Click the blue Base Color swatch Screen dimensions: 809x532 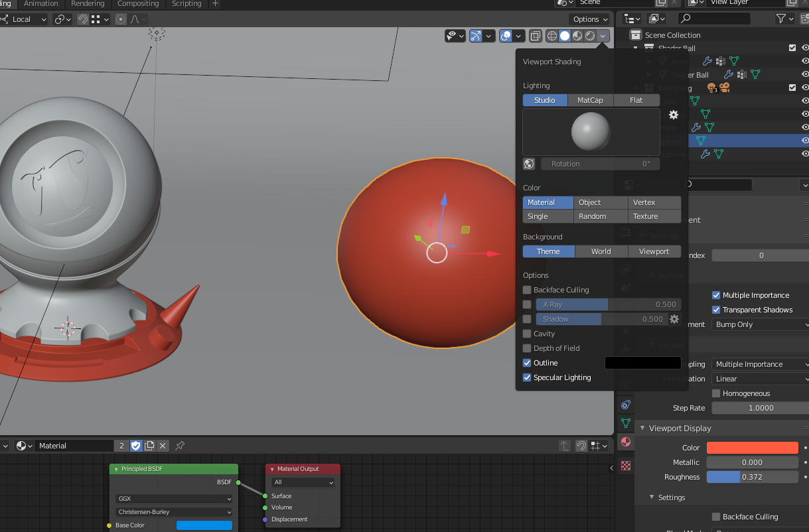pyautogui.click(x=204, y=525)
